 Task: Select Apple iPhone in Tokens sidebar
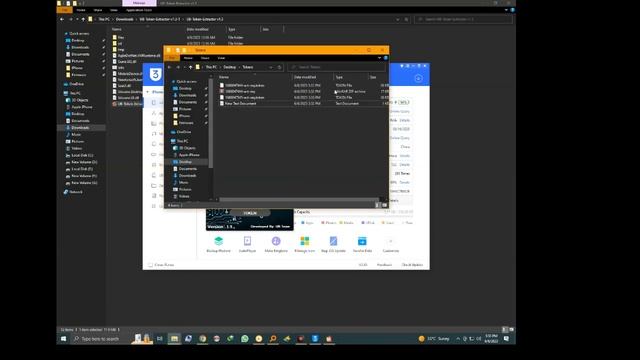click(x=189, y=155)
